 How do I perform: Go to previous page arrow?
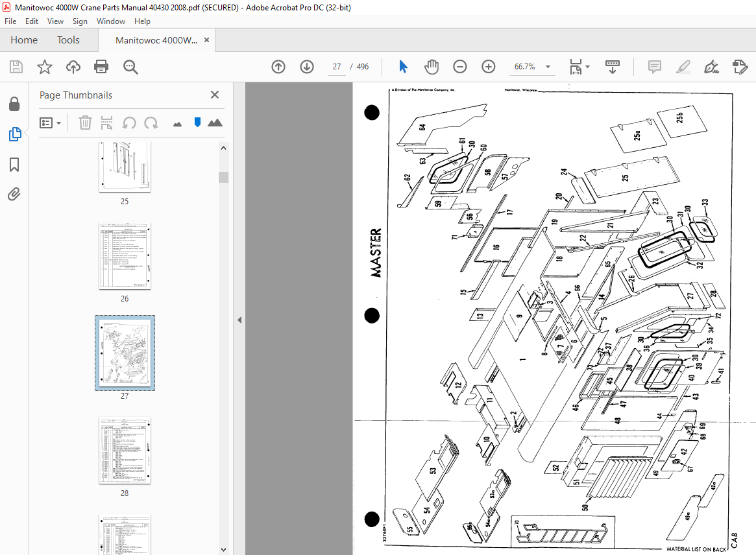click(x=278, y=67)
